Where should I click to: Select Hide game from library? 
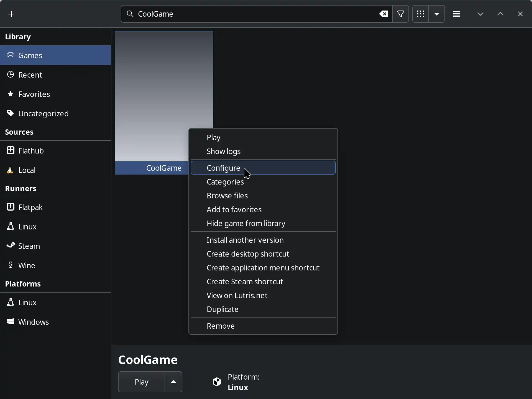click(x=246, y=223)
